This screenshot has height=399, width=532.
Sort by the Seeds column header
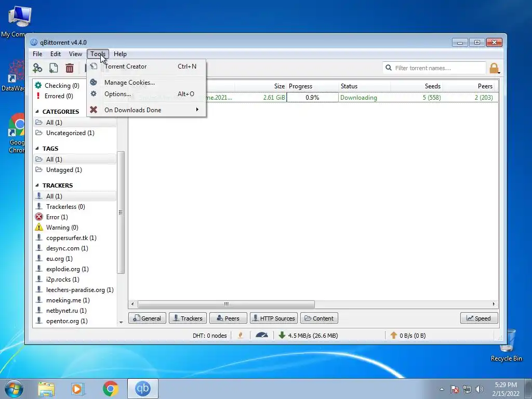click(417, 86)
